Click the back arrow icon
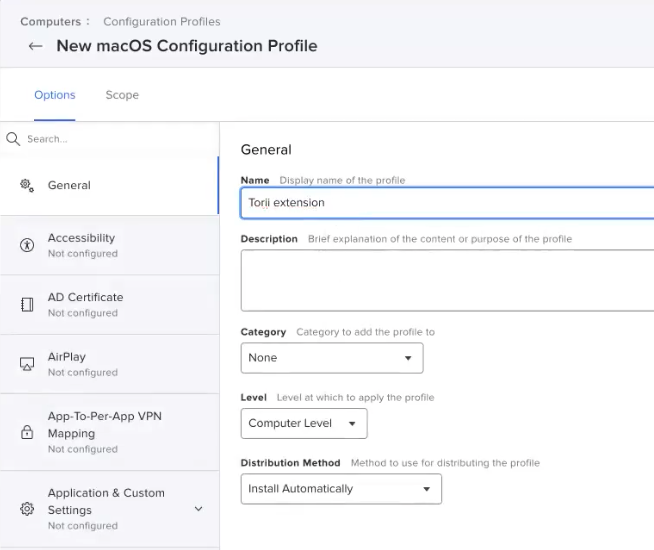Image resolution: width=654 pixels, height=550 pixels. point(35,46)
